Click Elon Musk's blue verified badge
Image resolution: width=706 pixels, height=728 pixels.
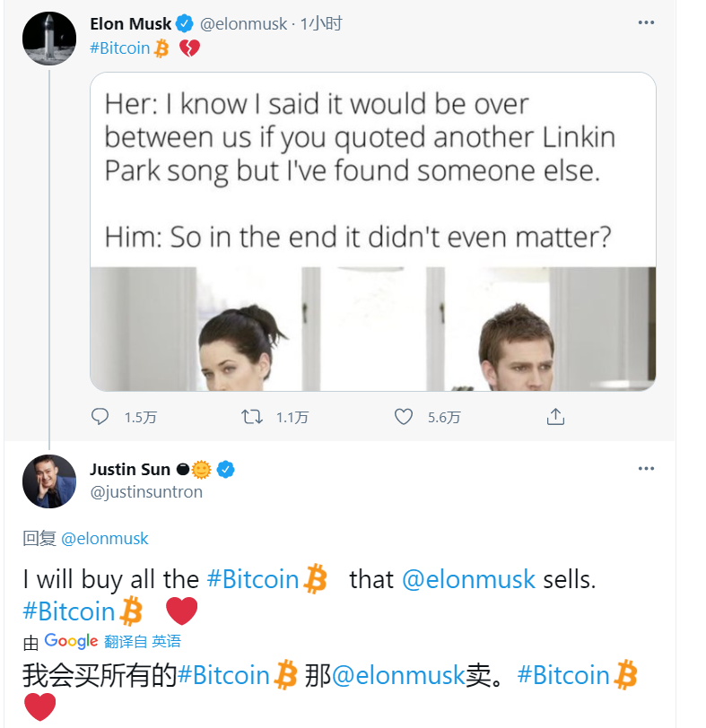[186, 24]
